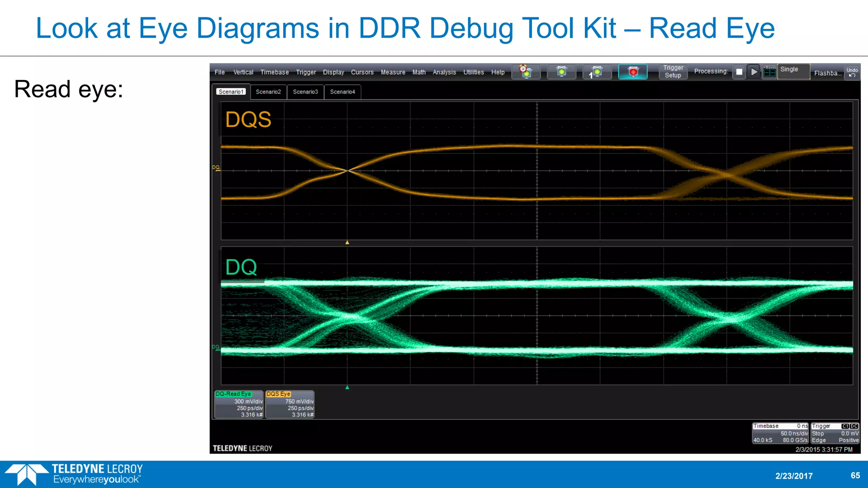The height and width of the screenshot is (488, 868).
Task: Click the '300 mV/div' value in DQ-Read Eye
Action: click(x=248, y=401)
